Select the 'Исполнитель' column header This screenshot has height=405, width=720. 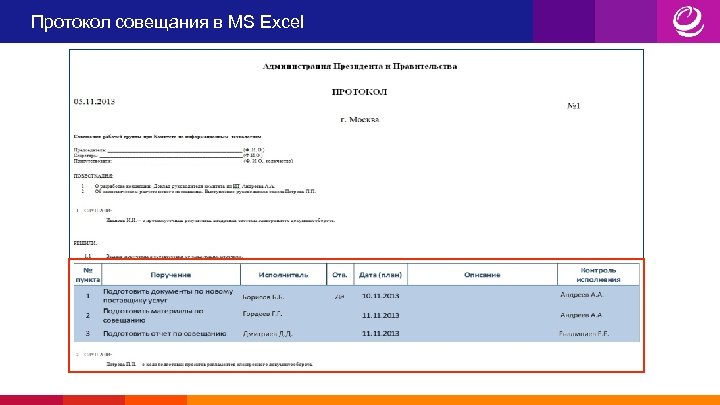coord(283,275)
